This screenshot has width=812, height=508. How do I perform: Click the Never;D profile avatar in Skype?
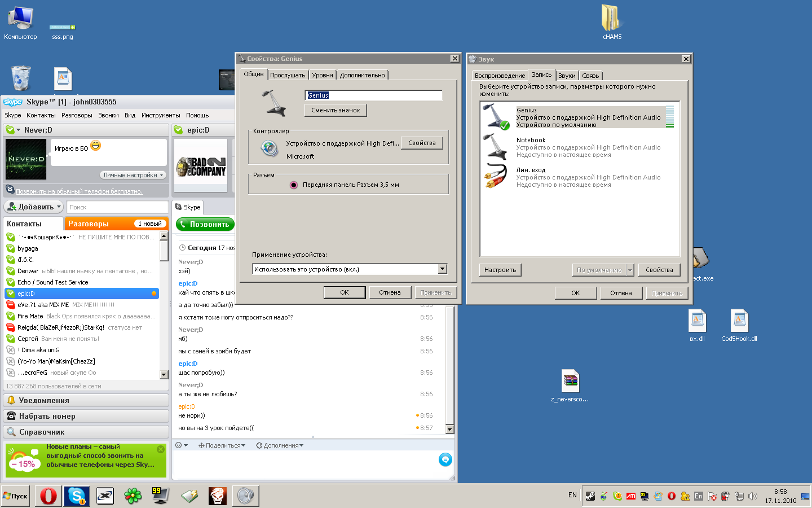[x=26, y=159]
